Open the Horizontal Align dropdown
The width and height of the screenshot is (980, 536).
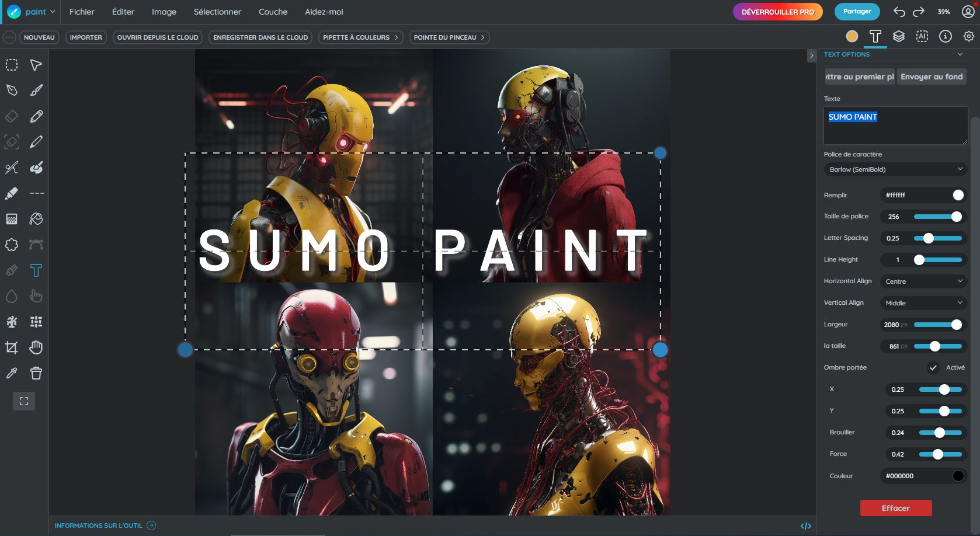[x=923, y=281]
